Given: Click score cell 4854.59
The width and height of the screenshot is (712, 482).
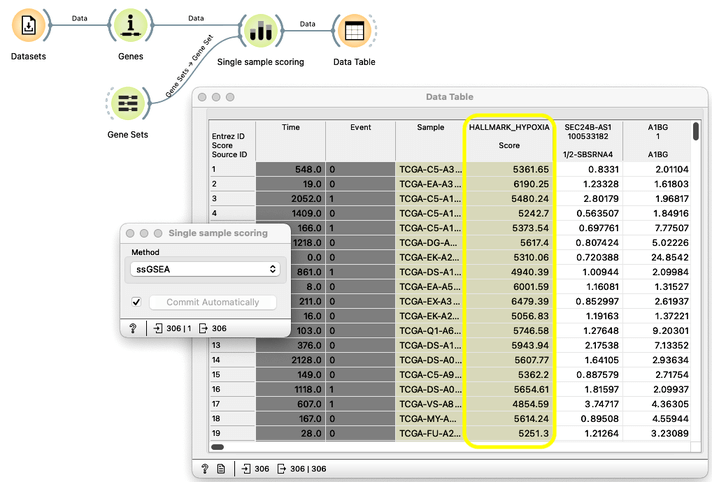Looking at the screenshot, I should (x=509, y=404).
